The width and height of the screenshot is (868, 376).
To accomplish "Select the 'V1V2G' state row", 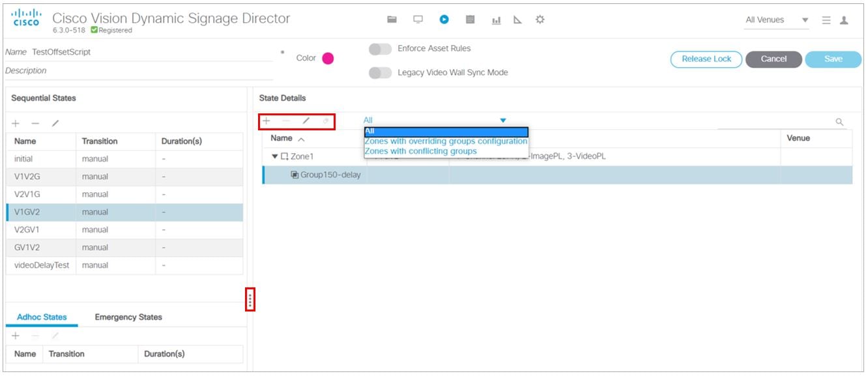I will tap(124, 177).
